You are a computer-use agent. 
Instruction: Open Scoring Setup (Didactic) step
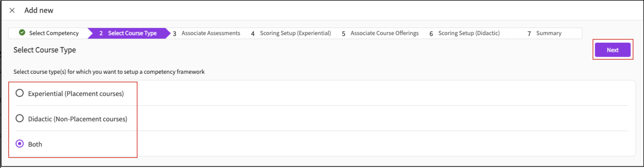(469, 33)
